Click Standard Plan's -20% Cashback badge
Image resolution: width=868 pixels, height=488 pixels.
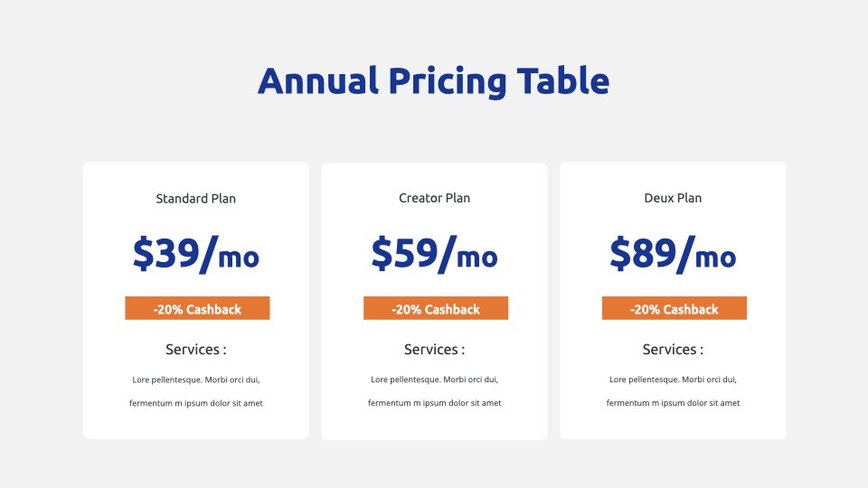197,308
